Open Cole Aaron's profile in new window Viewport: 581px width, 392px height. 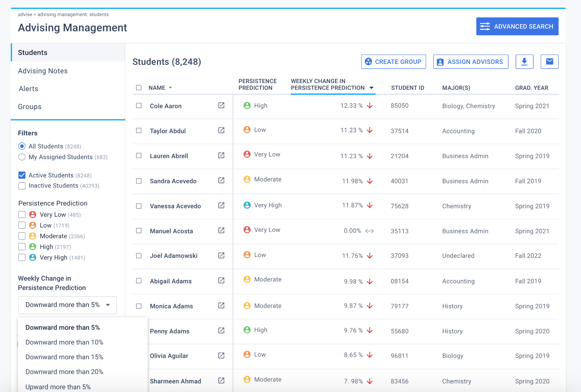pyautogui.click(x=221, y=105)
